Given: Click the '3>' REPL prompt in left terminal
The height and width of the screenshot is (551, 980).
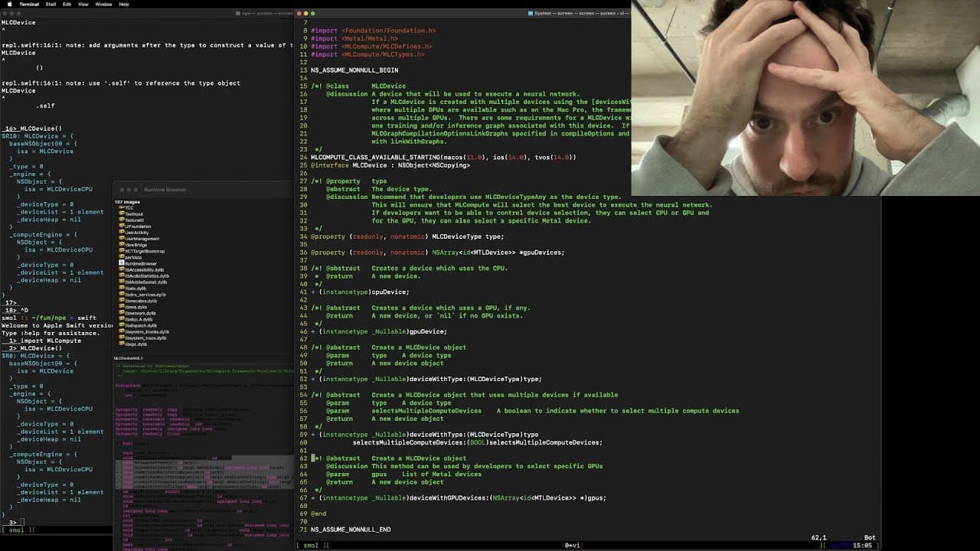Looking at the screenshot, I should 13,523.
